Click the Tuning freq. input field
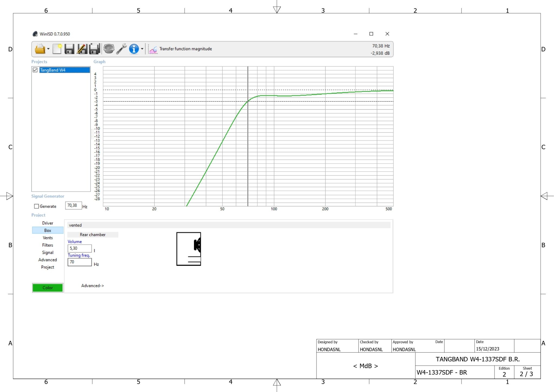 tap(80, 262)
